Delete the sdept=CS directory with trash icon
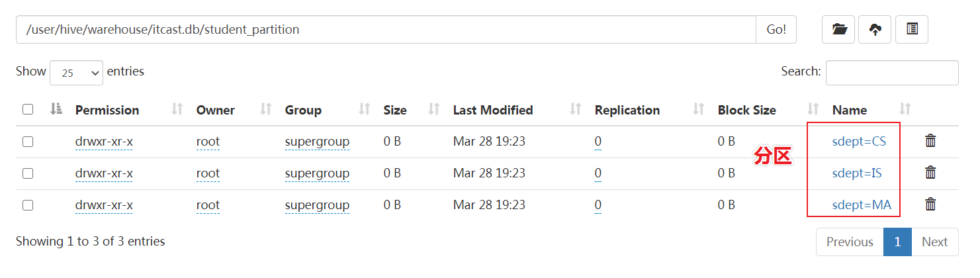This screenshot has width=980, height=278. point(930,141)
